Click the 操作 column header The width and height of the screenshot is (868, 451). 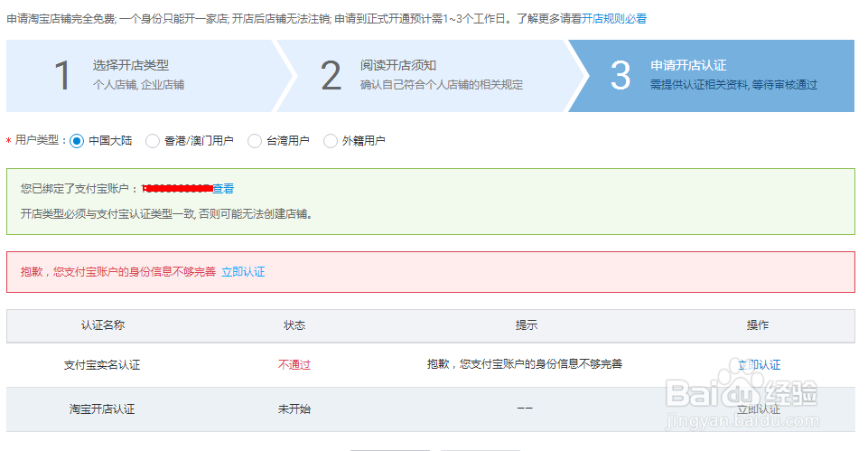pyautogui.click(x=757, y=325)
